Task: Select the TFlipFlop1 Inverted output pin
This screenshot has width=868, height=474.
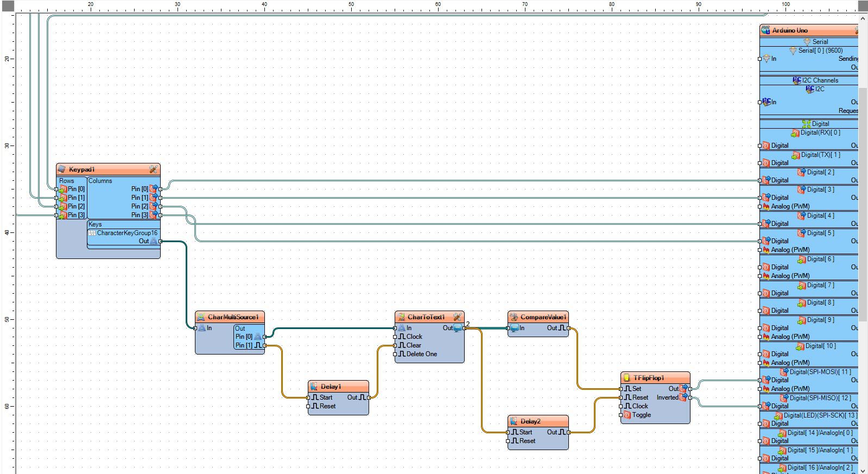Action: click(x=690, y=397)
